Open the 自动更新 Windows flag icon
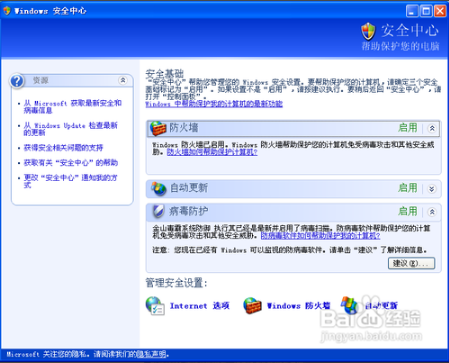Screen dimensions: 449x363 click(349, 305)
